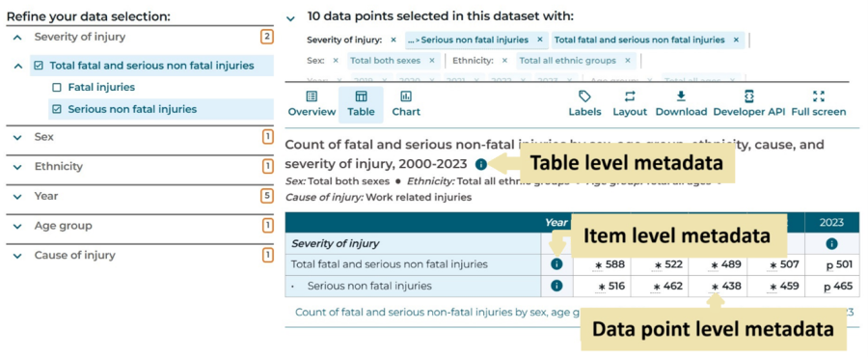Click the data cell showing 516
This screenshot has height=357, width=868.
[x=601, y=287]
